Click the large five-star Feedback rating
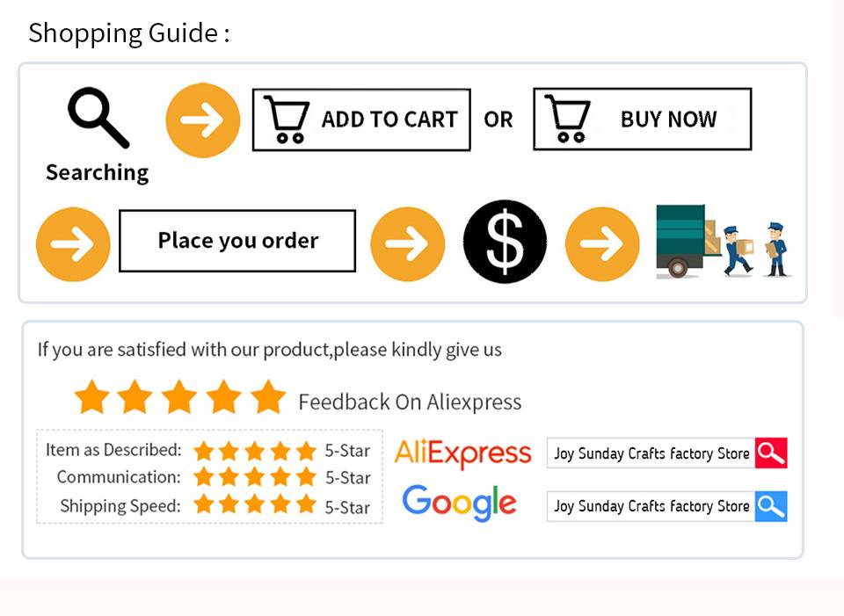The width and height of the screenshot is (844, 616). 180,398
